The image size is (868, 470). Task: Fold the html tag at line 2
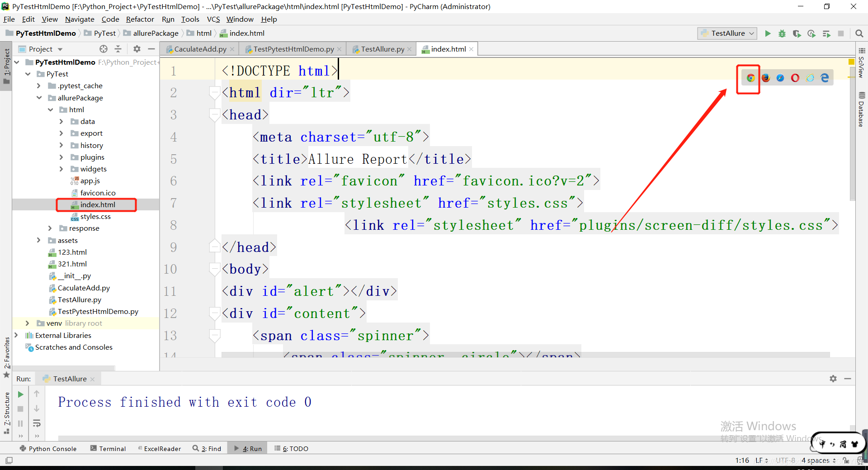(215, 93)
